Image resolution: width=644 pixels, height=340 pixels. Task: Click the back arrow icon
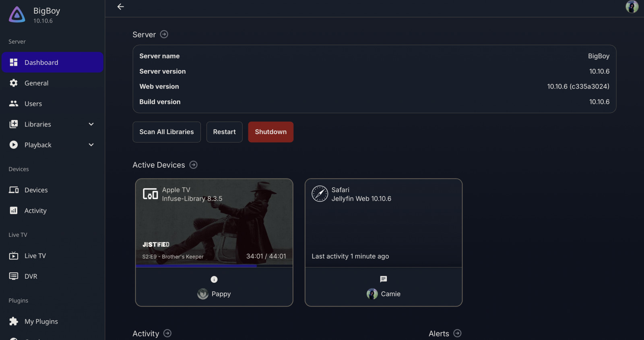120,7
